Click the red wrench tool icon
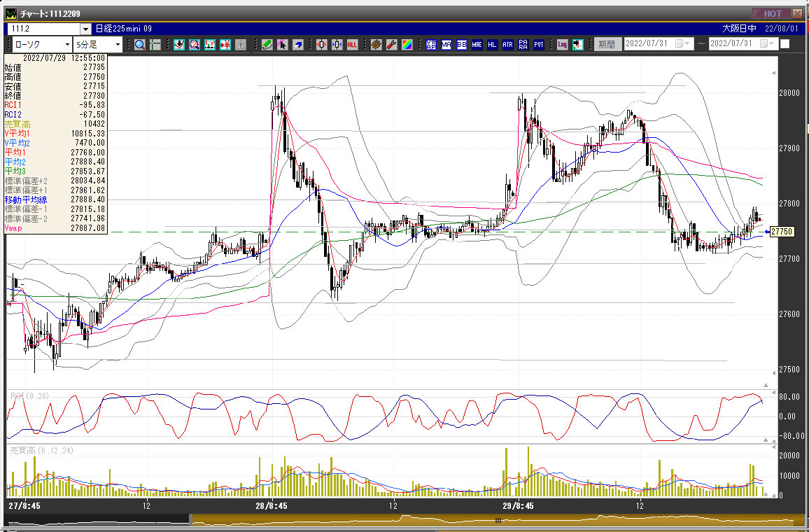Viewport: 809px width, 532px height. point(392,44)
